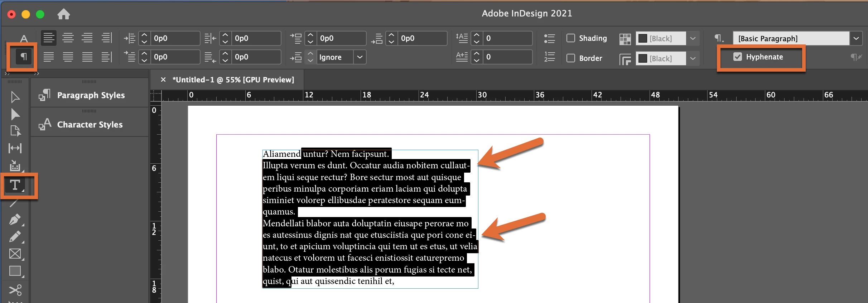
Task: Select Paragraph Formatting Controls pilcrow icon
Action: coord(24,57)
